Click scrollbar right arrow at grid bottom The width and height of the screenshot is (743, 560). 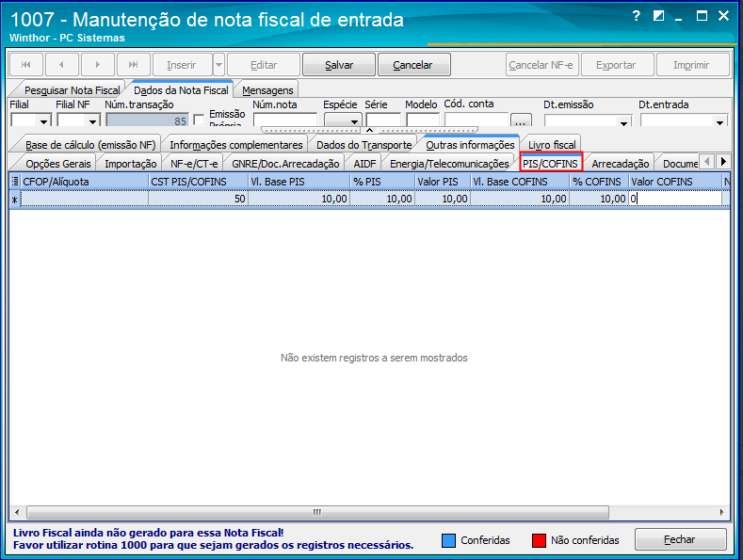tap(721, 512)
